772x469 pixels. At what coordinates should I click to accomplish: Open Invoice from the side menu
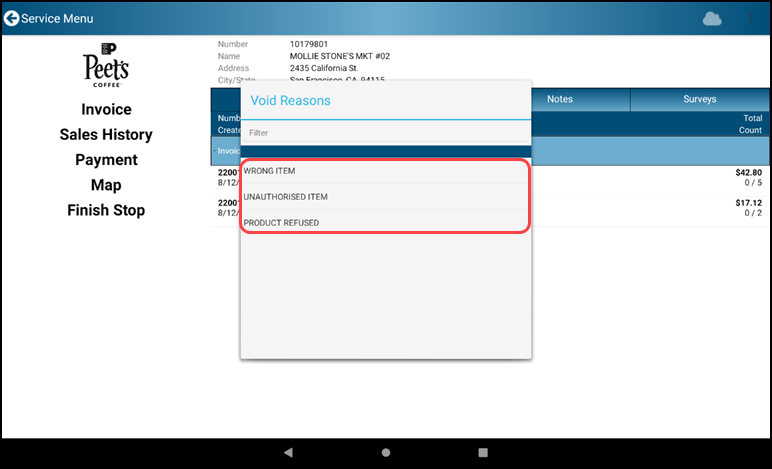pyautogui.click(x=106, y=109)
